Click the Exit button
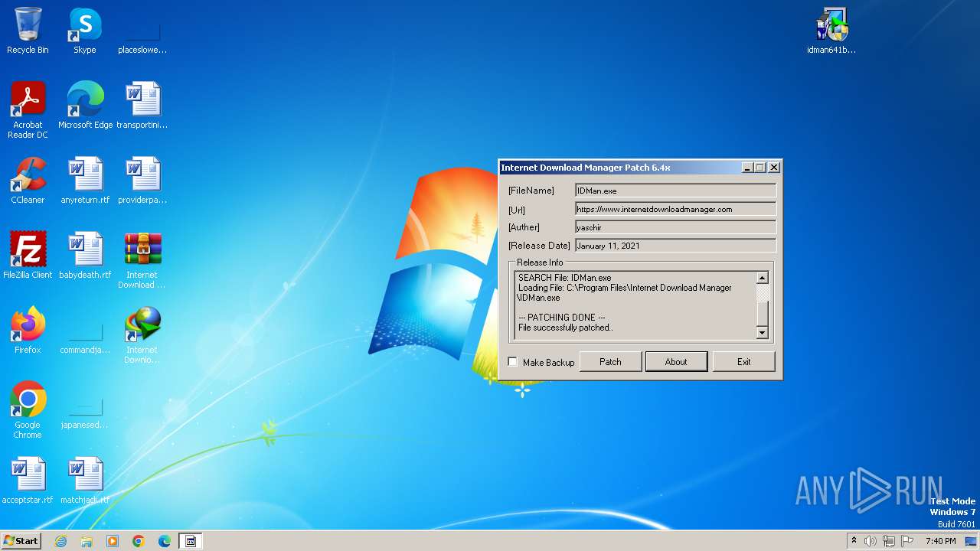The width and height of the screenshot is (980, 551). (x=743, y=362)
